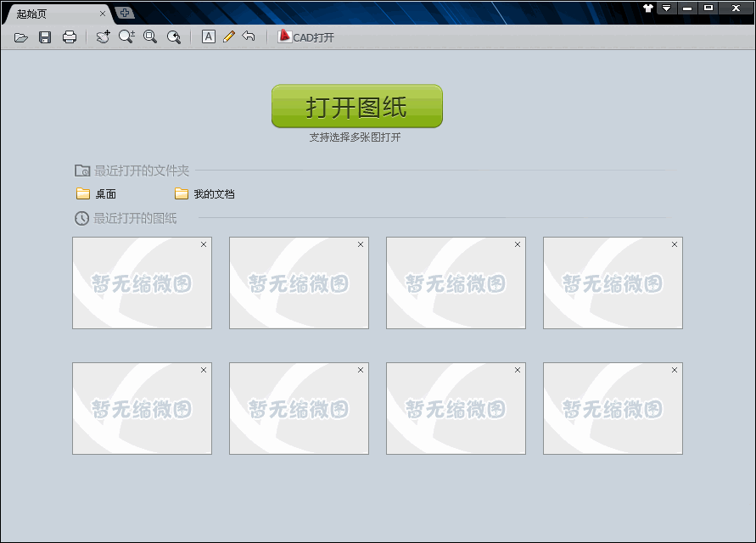Select the text annotation 'A' tool
This screenshot has width=756, height=543.
(x=208, y=36)
